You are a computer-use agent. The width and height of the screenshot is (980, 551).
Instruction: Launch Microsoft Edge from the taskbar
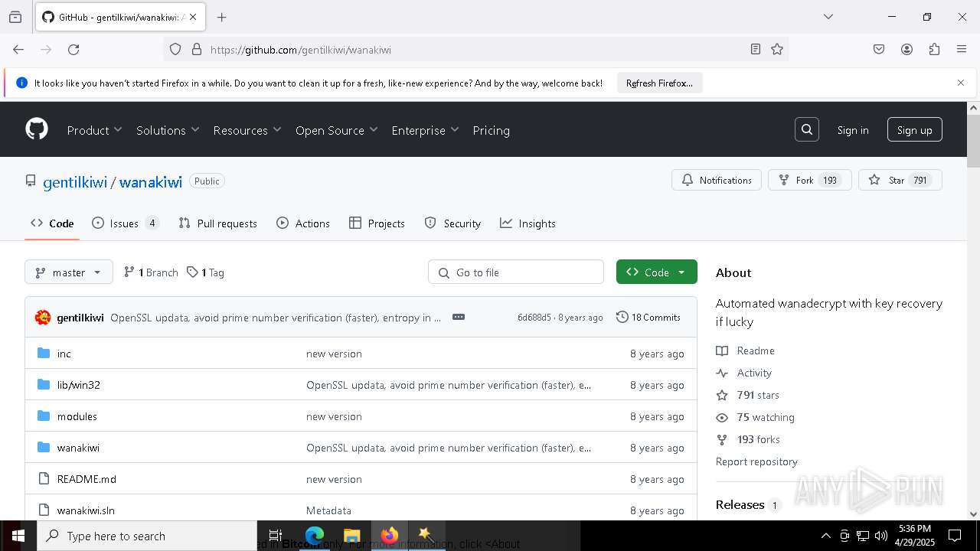click(x=315, y=536)
